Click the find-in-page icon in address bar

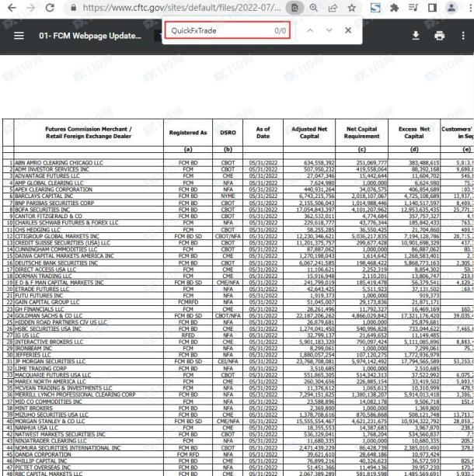pos(295,8)
